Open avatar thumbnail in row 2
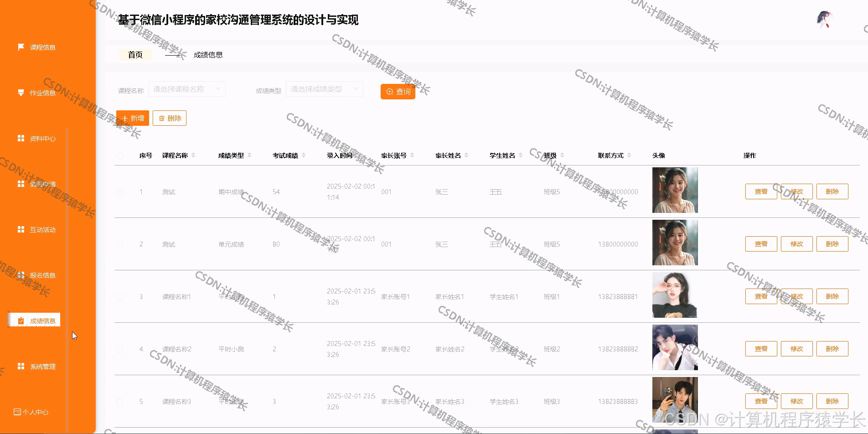Viewport: 868px width, 434px height. [x=675, y=243]
